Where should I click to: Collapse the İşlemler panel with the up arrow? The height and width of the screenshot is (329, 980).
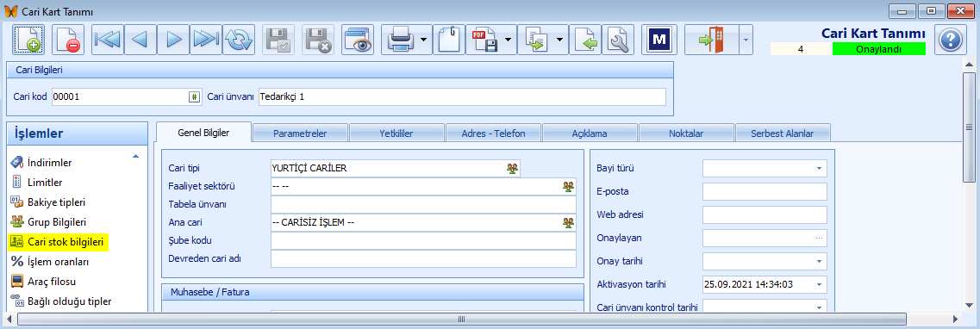pos(135,157)
